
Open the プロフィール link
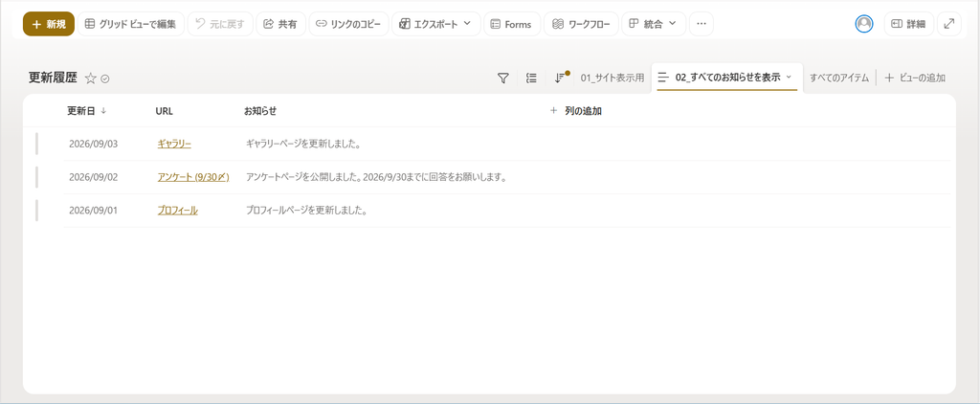point(177,210)
